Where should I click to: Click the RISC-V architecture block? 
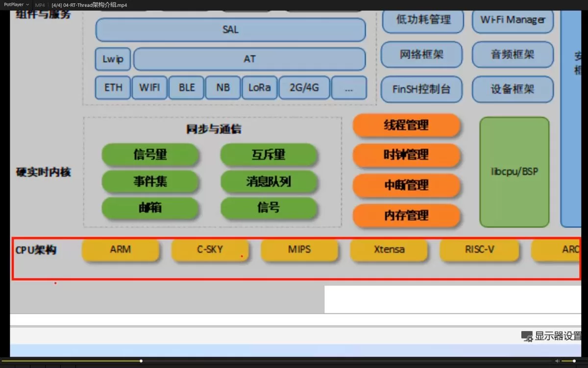coord(479,250)
